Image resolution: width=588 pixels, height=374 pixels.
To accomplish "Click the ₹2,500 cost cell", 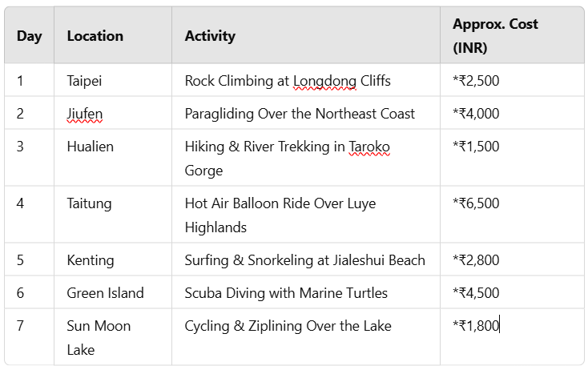I will [512, 80].
